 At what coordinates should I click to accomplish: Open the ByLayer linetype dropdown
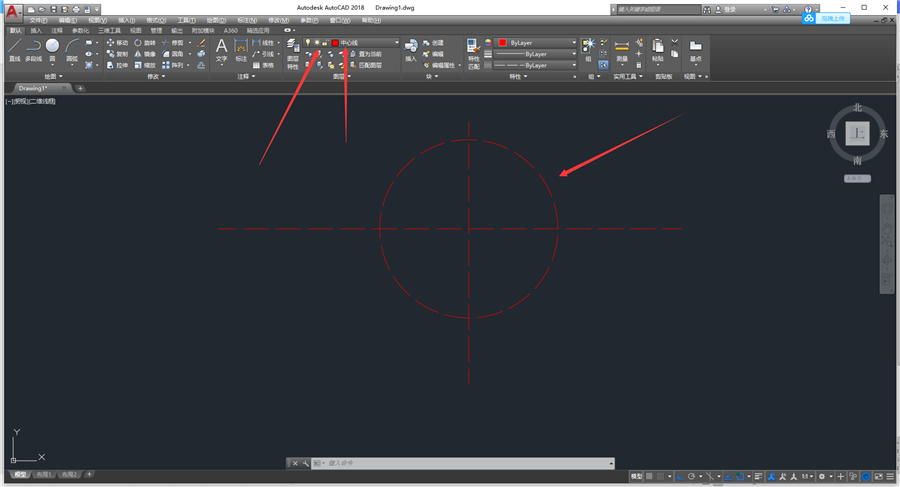coord(535,65)
